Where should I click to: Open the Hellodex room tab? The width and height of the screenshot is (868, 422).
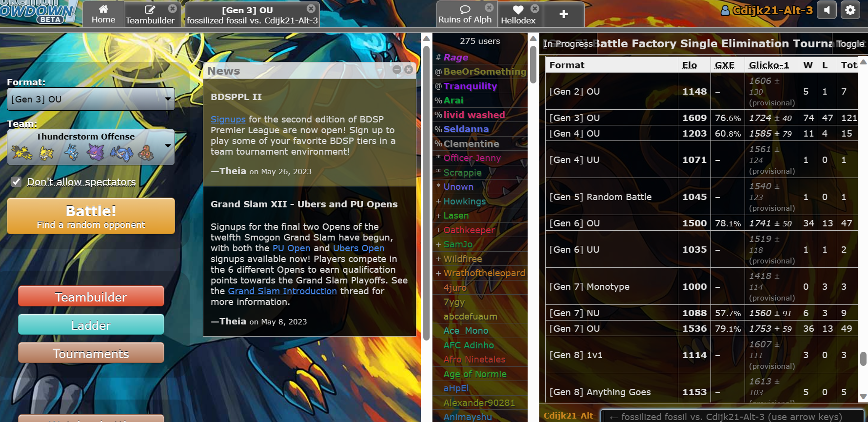[518, 14]
